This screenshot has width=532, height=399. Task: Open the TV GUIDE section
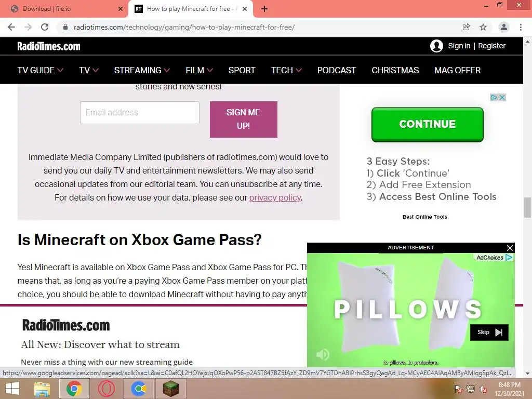pyautogui.click(x=36, y=70)
